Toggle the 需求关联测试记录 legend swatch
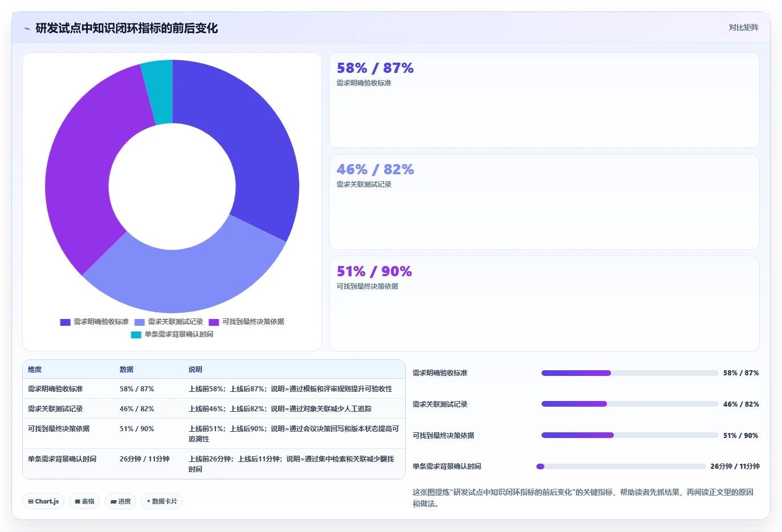This screenshot has width=782, height=532. tap(139, 322)
